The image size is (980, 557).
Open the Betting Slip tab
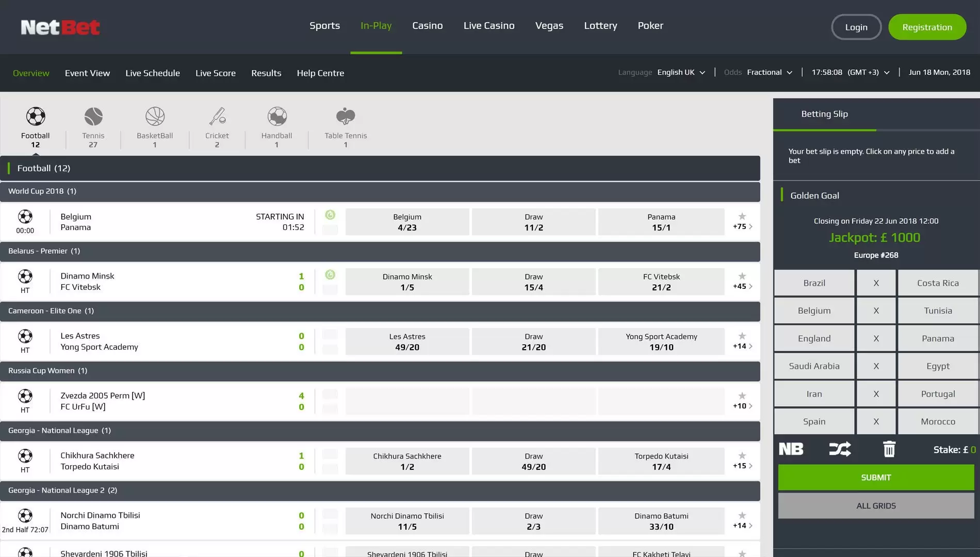(x=824, y=114)
